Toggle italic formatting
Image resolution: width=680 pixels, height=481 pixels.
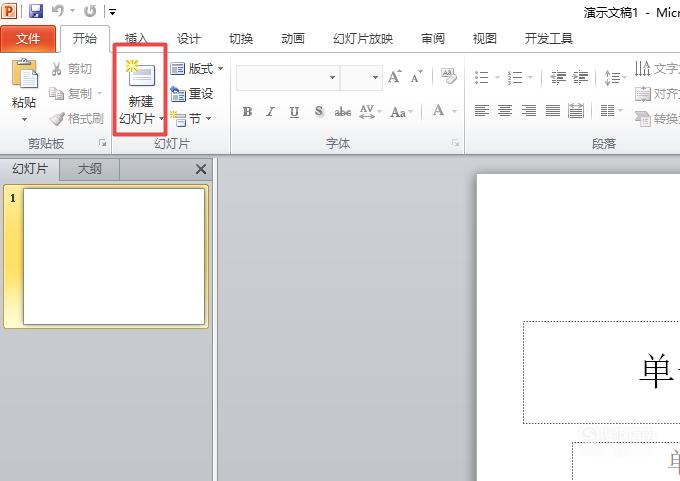(x=271, y=112)
